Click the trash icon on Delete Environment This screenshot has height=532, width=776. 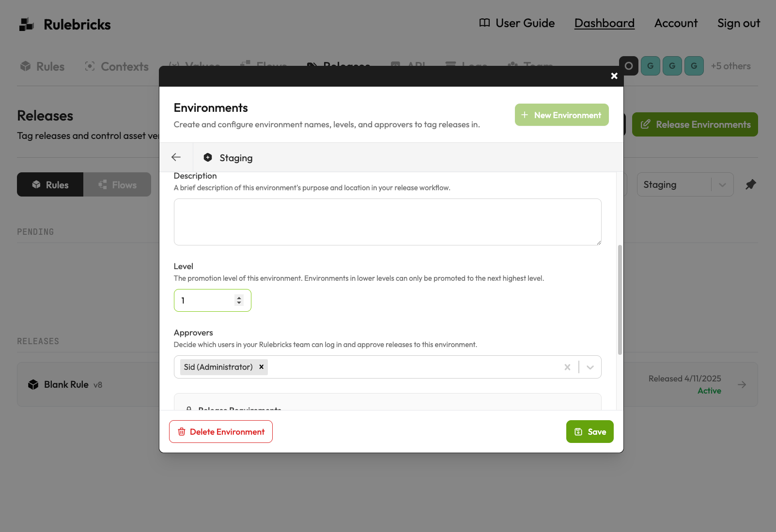click(182, 431)
